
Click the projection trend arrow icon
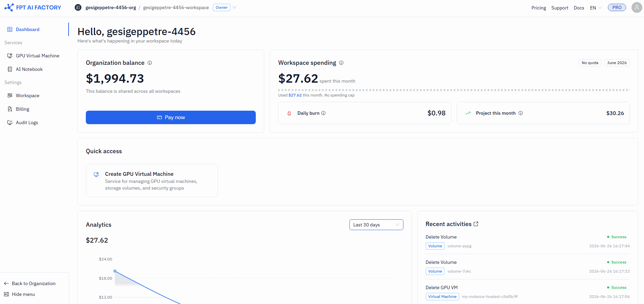coord(468,113)
